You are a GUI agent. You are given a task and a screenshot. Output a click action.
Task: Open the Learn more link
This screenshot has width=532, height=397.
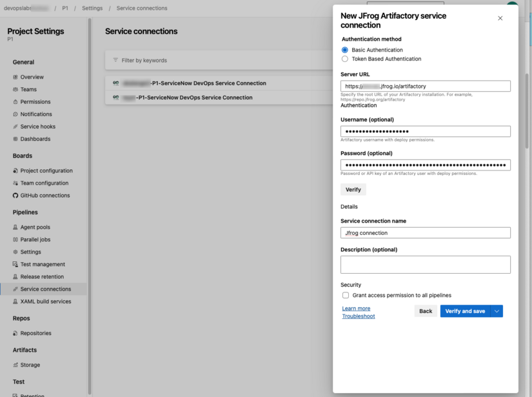[356, 309]
